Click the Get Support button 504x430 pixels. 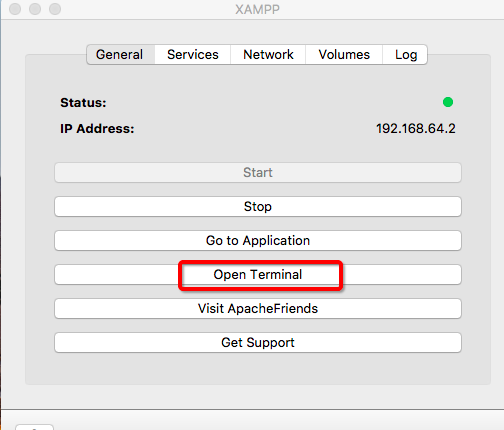(x=258, y=342)
